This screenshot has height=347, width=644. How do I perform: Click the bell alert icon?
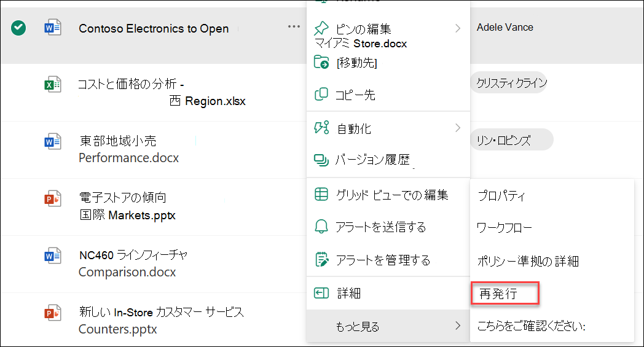click(321, 226)
